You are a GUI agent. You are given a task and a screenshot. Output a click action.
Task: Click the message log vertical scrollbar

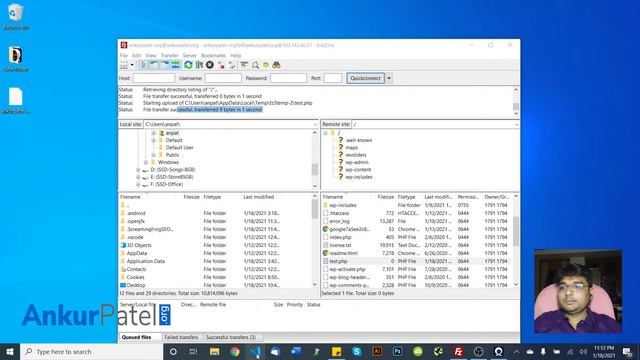pos(516,101)
